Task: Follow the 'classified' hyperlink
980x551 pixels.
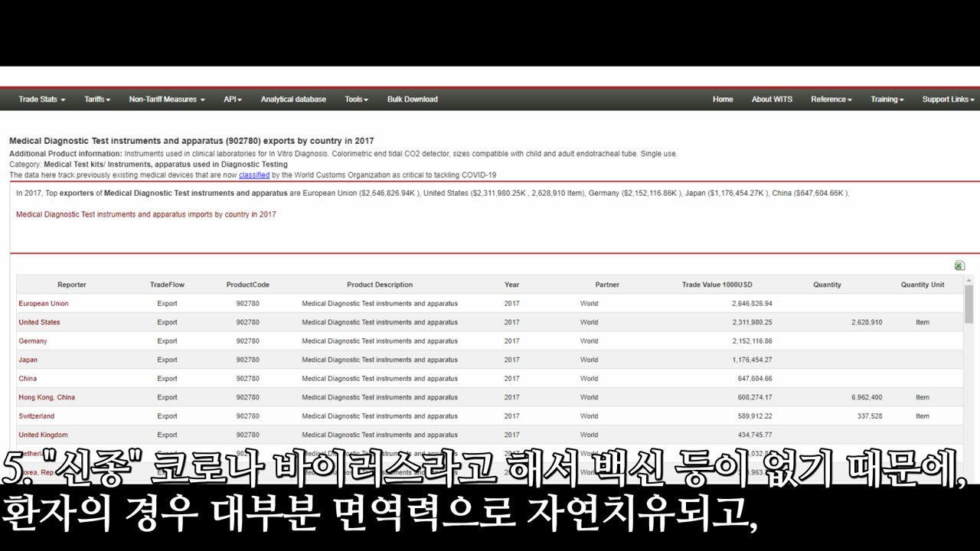Action: (x=254, y=175)
